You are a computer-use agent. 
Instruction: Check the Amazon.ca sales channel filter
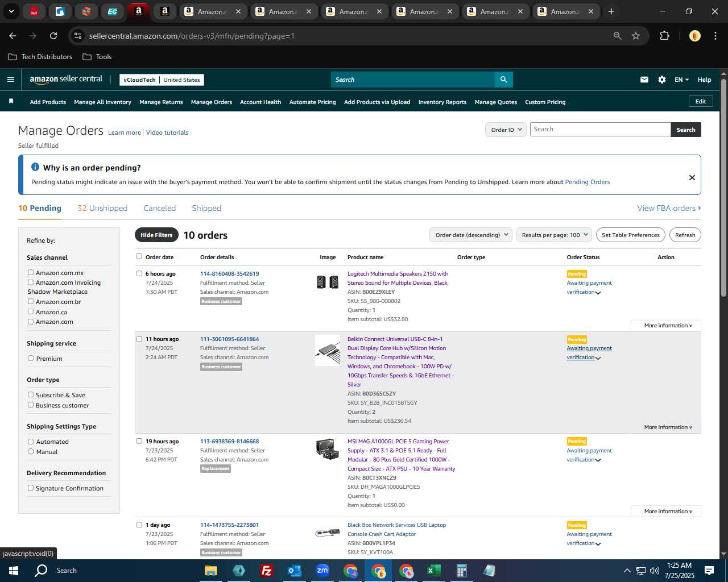(31, 311)
